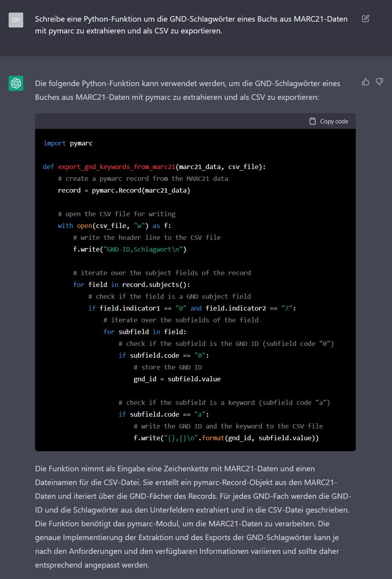This screenshot has height=579, width=392.
Task: Click the OP user avatar
Action: (x=16, y=20)
